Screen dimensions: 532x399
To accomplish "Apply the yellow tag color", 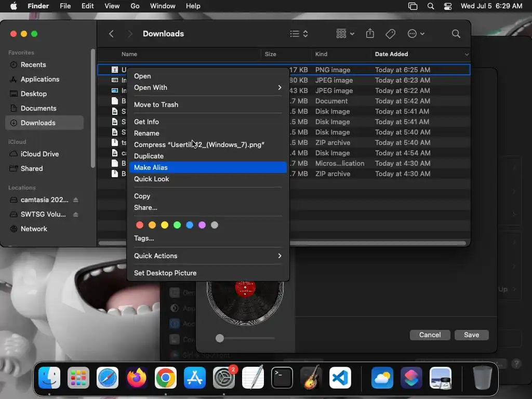I will coord(165,225).
